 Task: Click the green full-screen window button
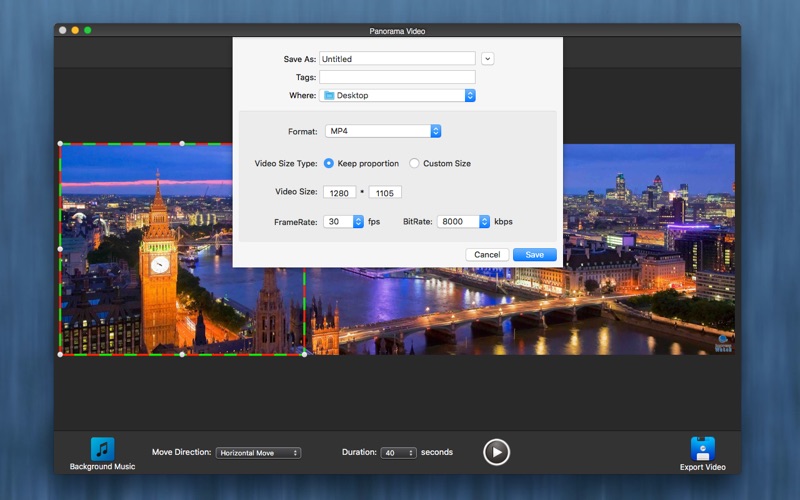pos(88,30)
